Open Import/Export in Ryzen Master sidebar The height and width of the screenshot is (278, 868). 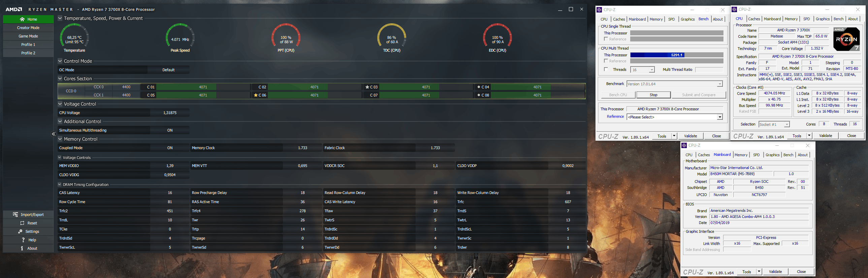[x=28, y=215]
